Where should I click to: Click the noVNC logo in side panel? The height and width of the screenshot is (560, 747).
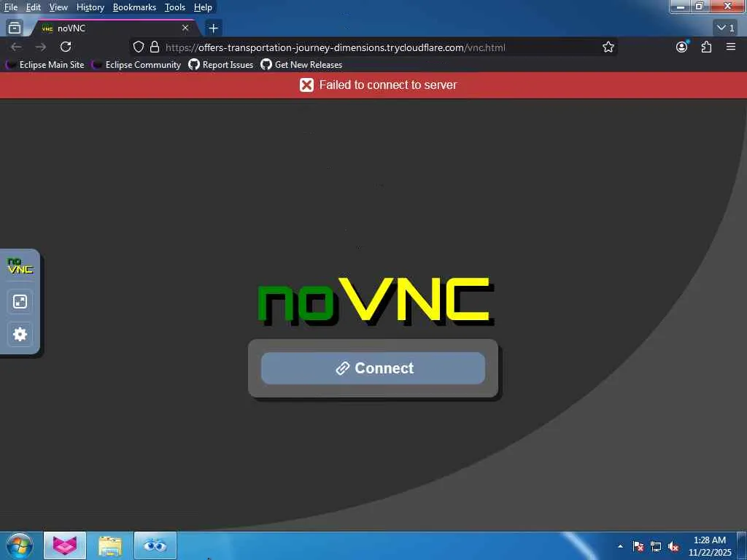20,265
